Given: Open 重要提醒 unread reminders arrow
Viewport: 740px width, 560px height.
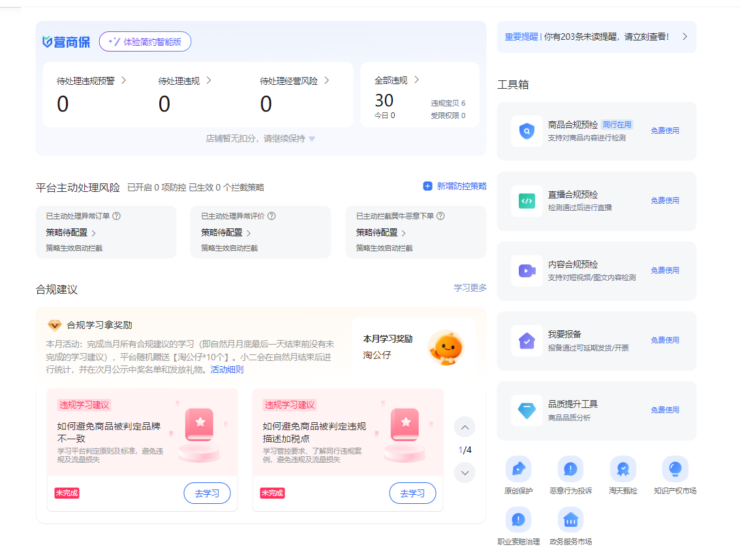Looking at the screenshot, I should pyautogui.click(x=685, y=37).
